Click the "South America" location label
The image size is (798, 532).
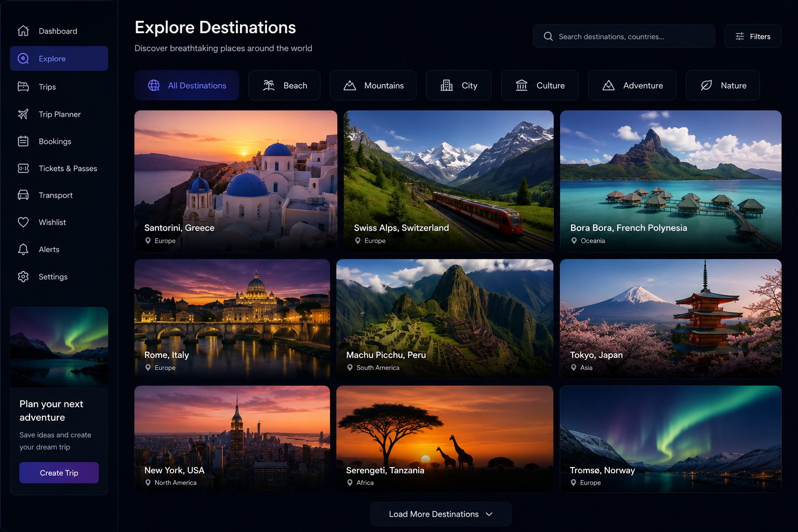(x=378, y=368)
